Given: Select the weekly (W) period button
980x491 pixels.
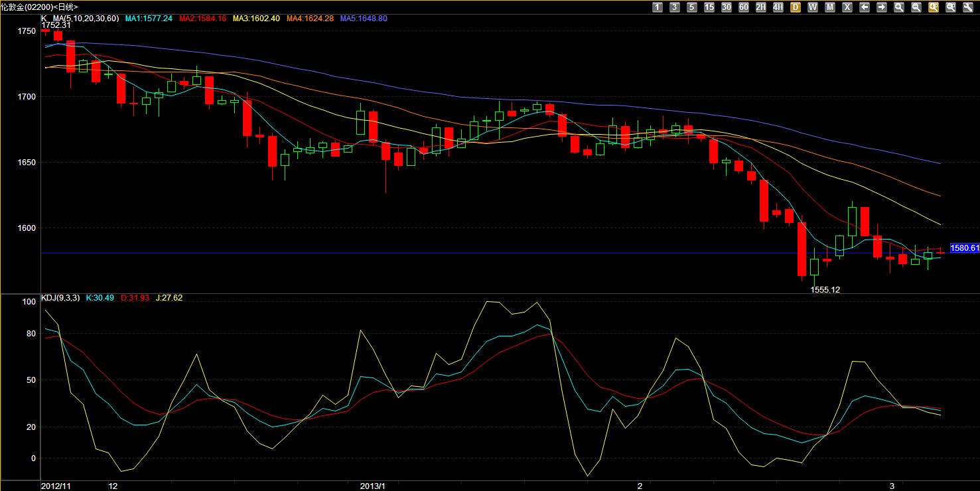Looking at the screenshot, I should [813, 7].
